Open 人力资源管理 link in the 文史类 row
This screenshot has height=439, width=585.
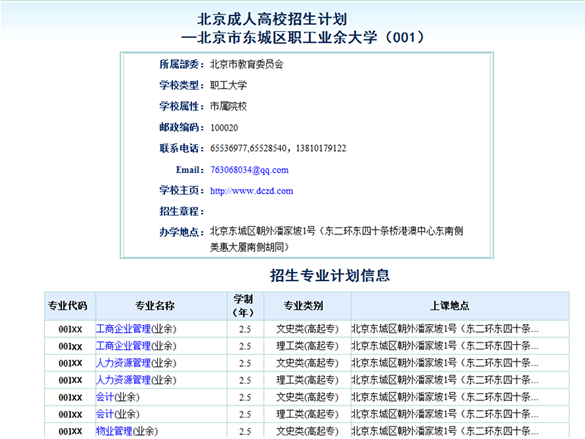[123, 363]
